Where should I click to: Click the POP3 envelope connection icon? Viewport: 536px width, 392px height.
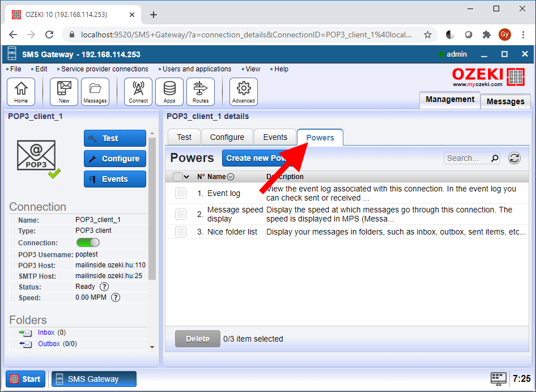36,156
